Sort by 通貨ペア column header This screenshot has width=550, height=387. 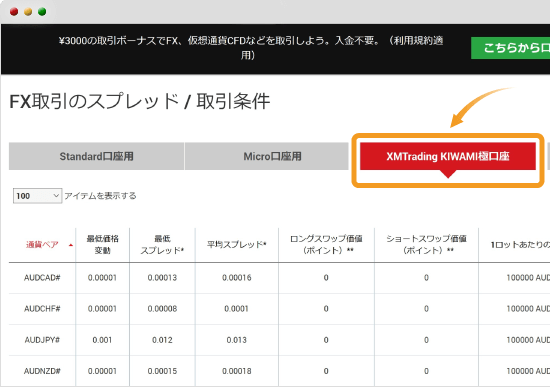pyautogui.click(x=42, y=245)
